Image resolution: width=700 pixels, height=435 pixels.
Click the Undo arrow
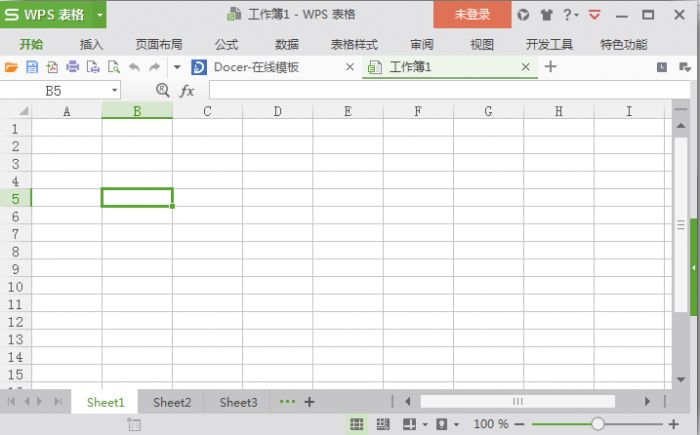point(134,67)
